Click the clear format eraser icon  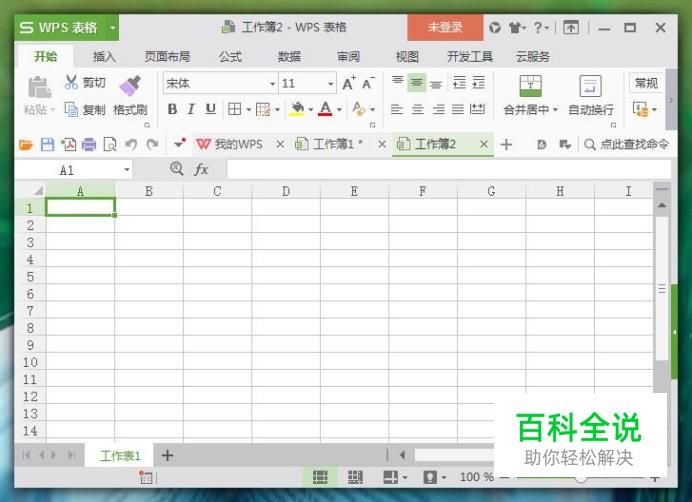coord(358,109)
